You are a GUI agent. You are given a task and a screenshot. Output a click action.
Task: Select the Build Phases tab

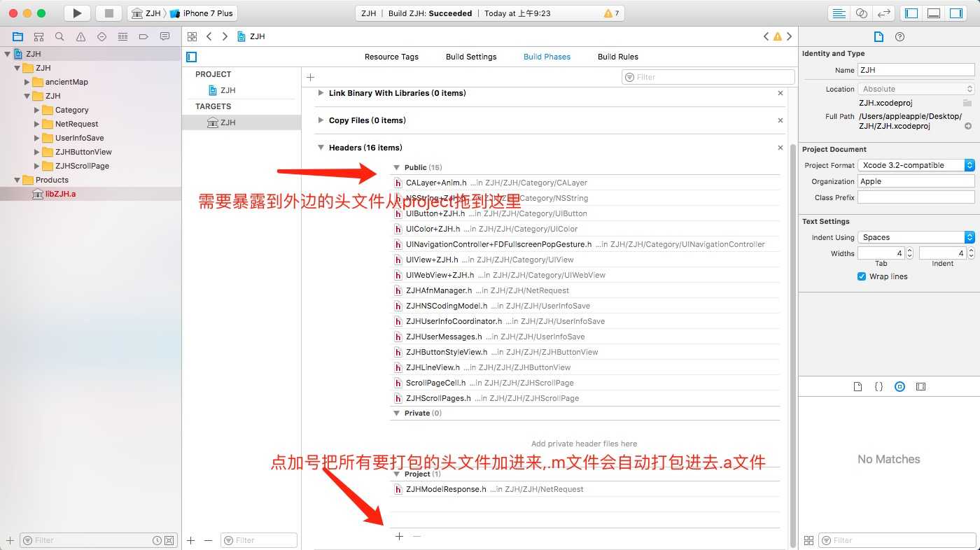coord(547,57)
